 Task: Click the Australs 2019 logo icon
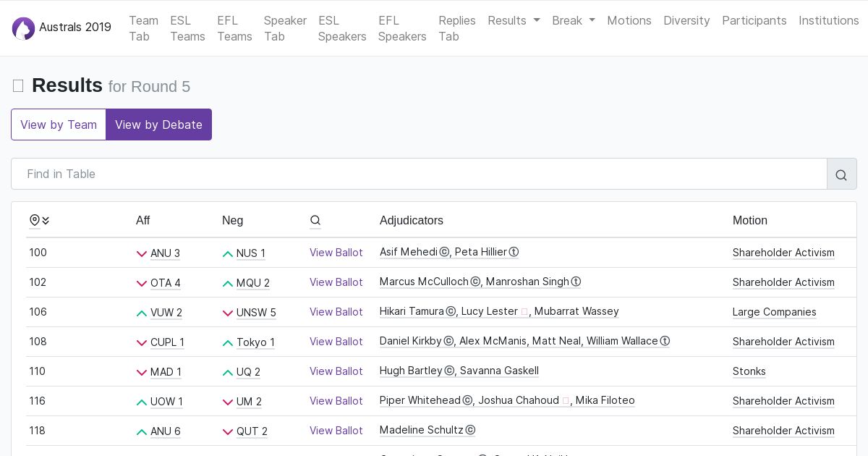(23, 28)
